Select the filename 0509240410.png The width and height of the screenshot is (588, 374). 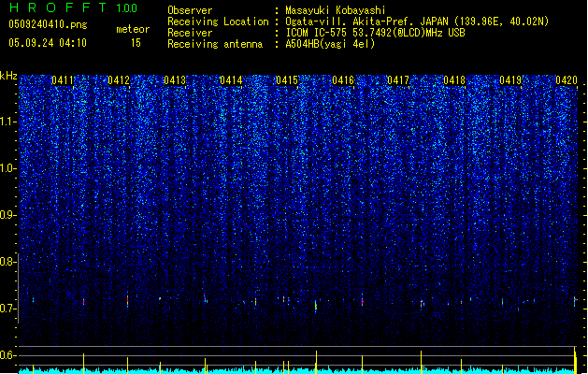pyautogui.click(x=48, y=24)
